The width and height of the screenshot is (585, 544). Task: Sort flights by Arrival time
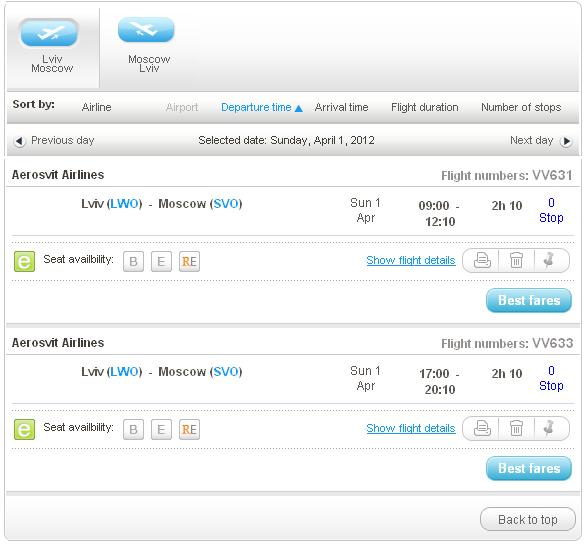click(341, 107)
